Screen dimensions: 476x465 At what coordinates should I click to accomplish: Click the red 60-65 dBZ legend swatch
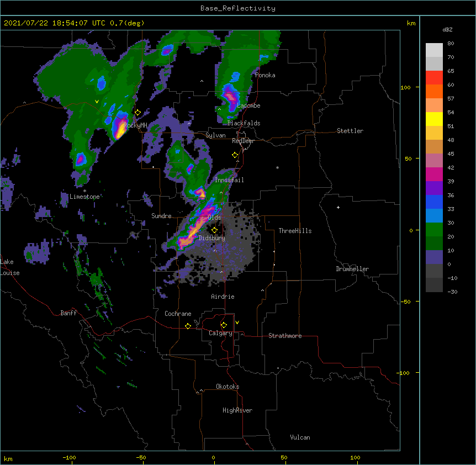434,78
